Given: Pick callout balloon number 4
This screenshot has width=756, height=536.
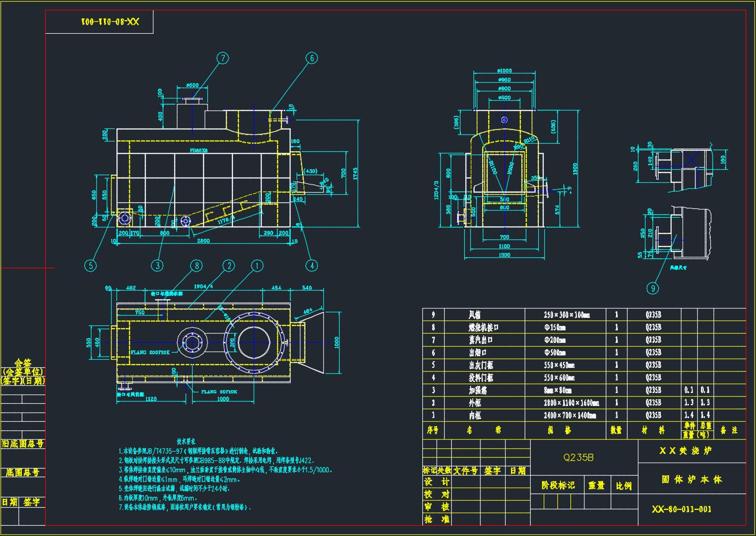Looking at the screenshot, I should pos(311,266).
